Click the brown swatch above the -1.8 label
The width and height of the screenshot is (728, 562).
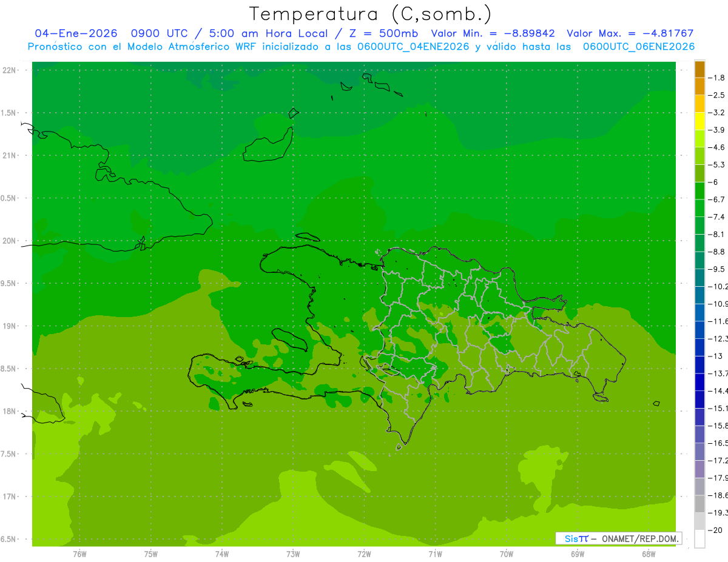point(699,69)
